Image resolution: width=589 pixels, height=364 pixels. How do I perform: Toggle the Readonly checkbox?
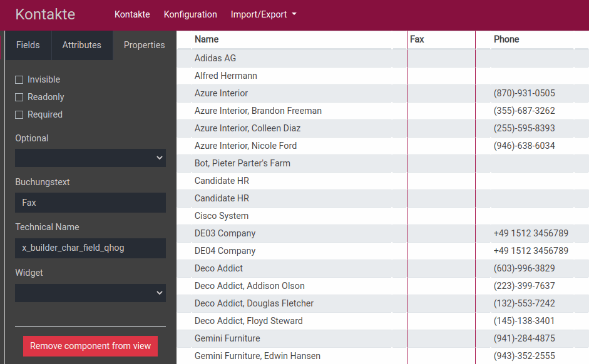pos(19,97)
